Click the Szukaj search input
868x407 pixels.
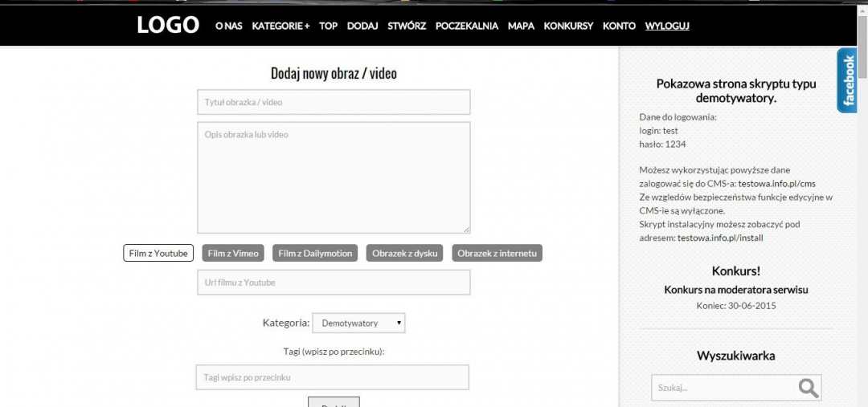723,388
